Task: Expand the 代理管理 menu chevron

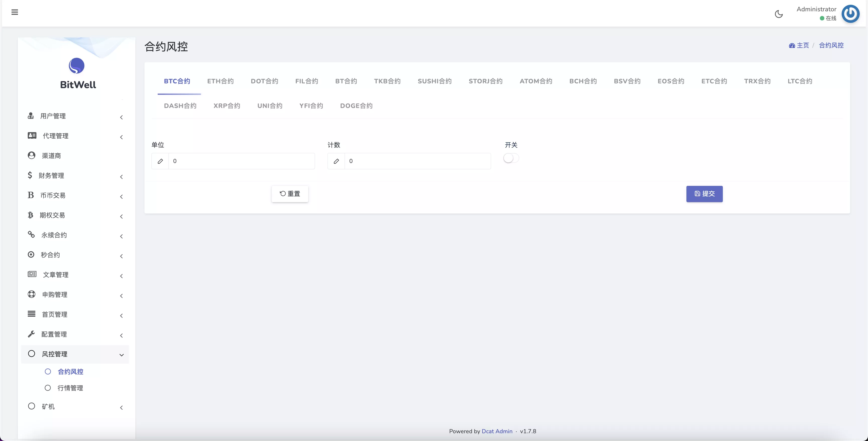Action: (x=122, y=137)
